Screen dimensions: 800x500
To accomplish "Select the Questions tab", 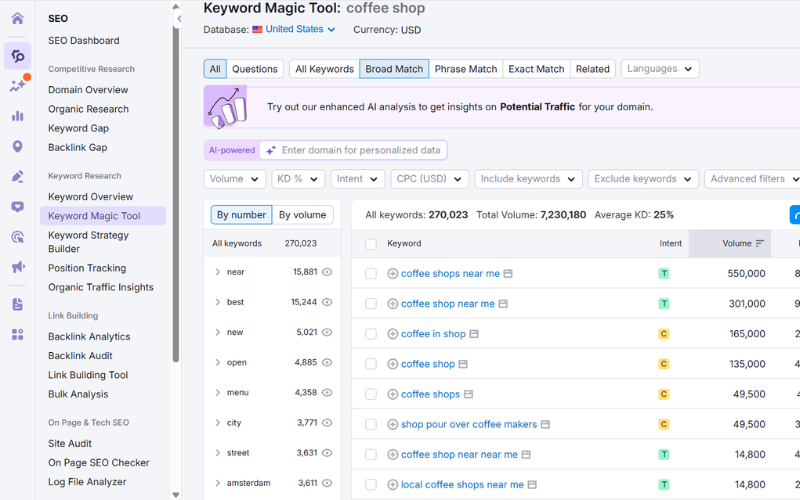I will coord(255,69).
